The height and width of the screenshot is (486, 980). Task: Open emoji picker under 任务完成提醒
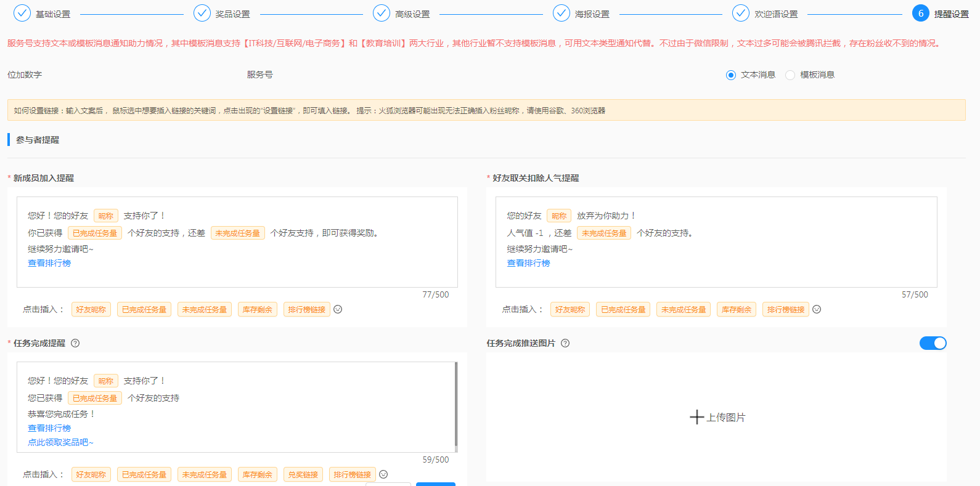pyautogui.click(x=383, y=474)
